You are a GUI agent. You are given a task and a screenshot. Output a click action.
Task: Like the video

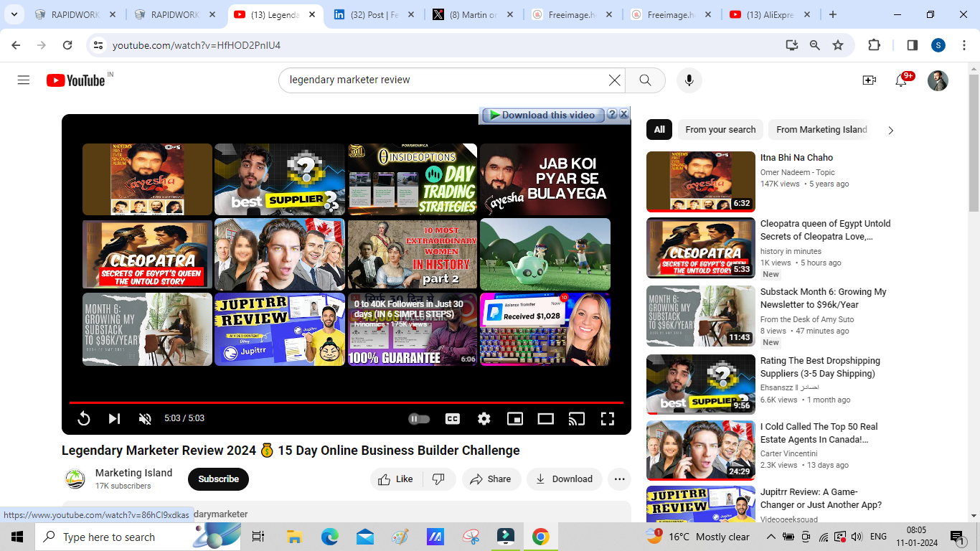(x=396, y=479)
